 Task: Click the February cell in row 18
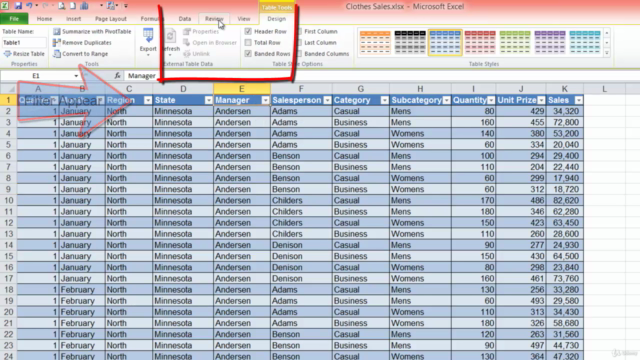coord(82,289)
